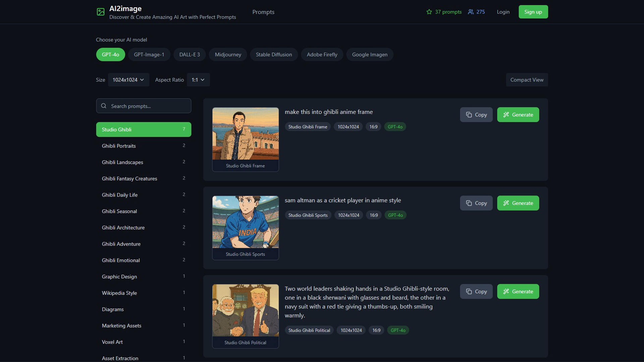Click copy icon for sam altman cricket prompt
The height and width of the screenshot is (362, 644).
pos(469,203)
